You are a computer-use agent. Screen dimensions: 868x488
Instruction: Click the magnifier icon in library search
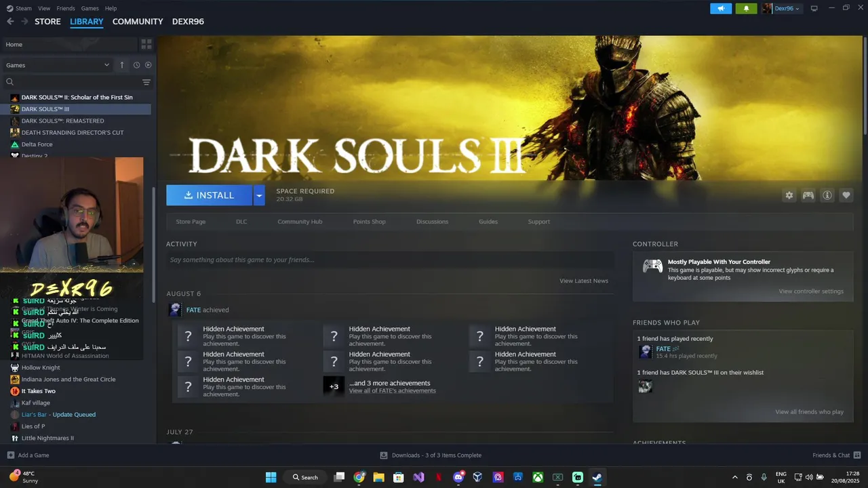coord(9,82)
